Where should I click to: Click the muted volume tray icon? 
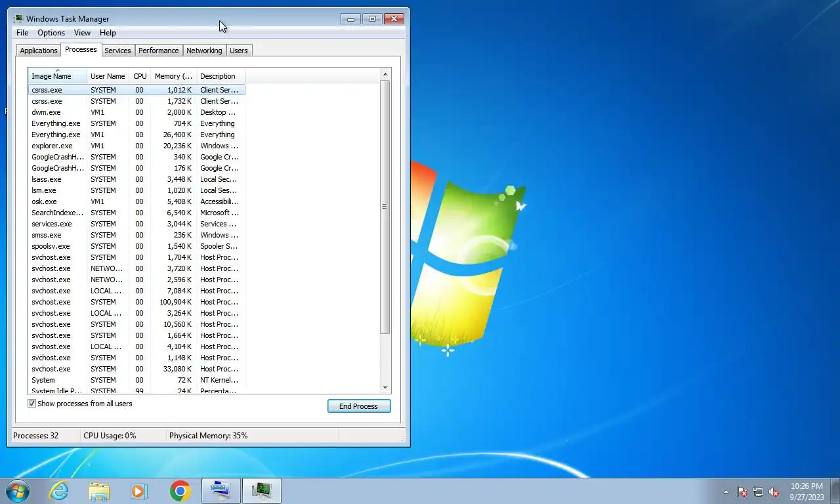pyautogui.click(x=774, y=492)
